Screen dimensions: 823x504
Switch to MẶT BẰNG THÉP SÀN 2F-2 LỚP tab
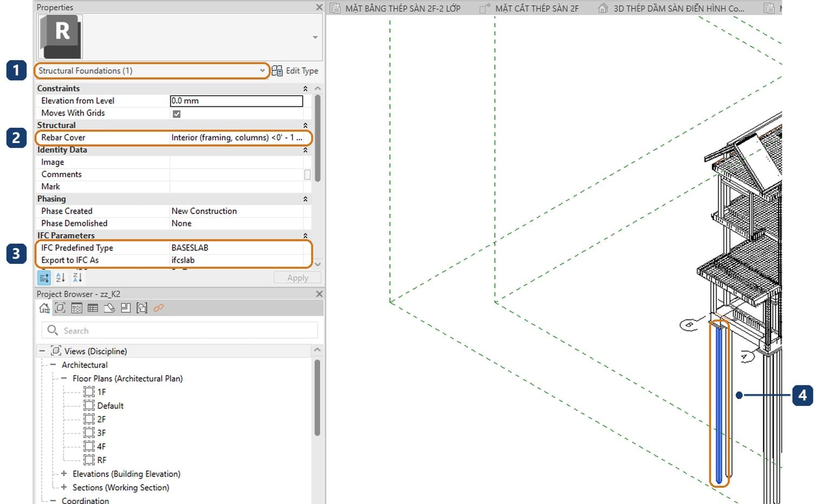pyautogui.click(x=396, y=8)
